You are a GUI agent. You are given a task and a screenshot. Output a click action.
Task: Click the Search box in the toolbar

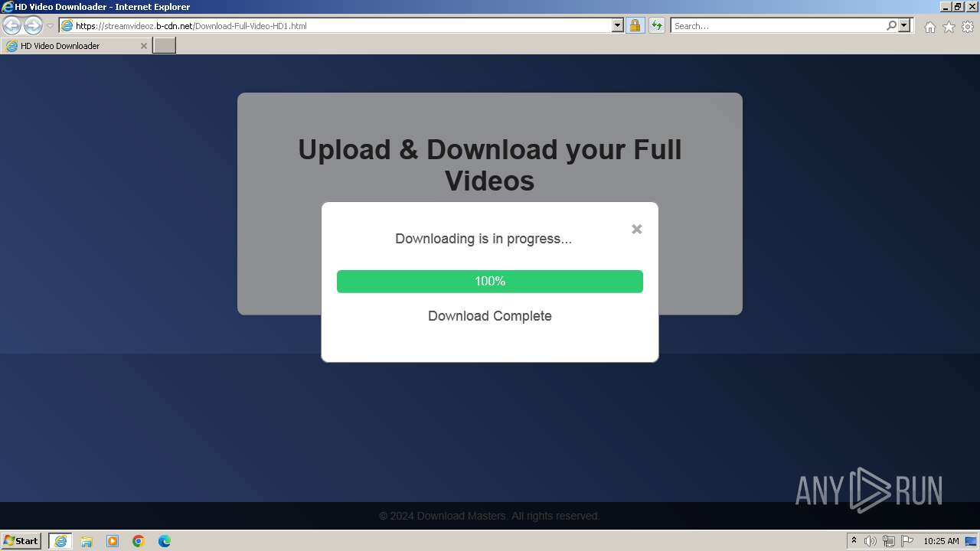click(x=778, y=26)
